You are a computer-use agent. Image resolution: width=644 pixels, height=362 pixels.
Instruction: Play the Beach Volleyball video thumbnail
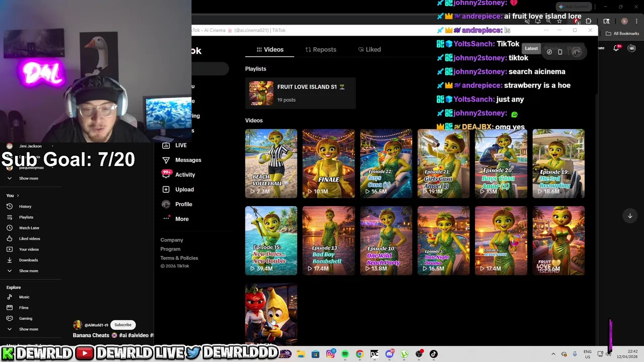click(x=271, y=163)
